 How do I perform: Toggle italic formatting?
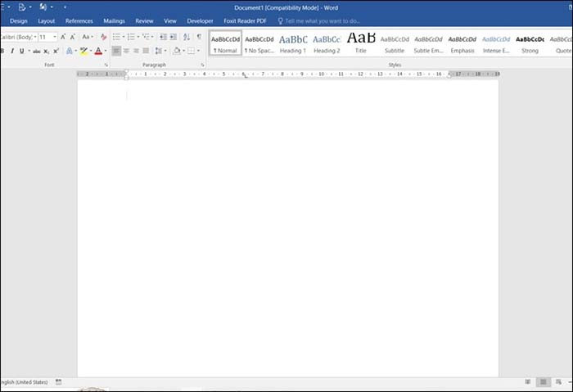pos(12,51)
